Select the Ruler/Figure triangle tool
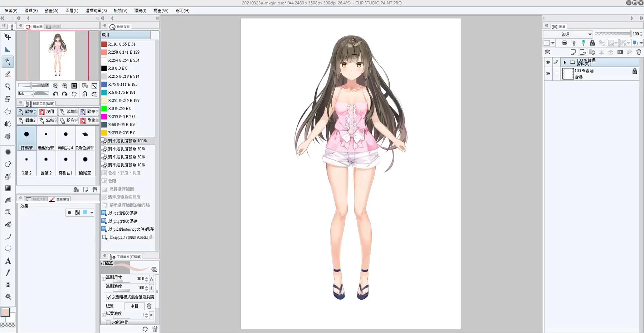Image resolution: width=644 pixels, height=333 pixels. point(8,49)
